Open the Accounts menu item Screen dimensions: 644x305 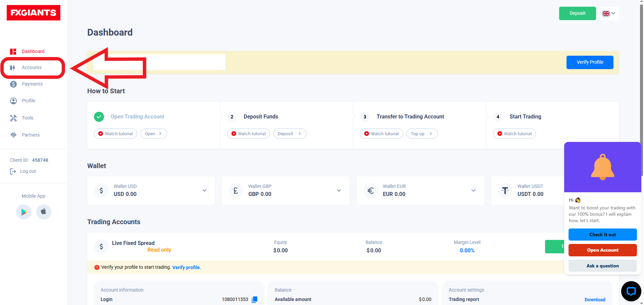32,67
